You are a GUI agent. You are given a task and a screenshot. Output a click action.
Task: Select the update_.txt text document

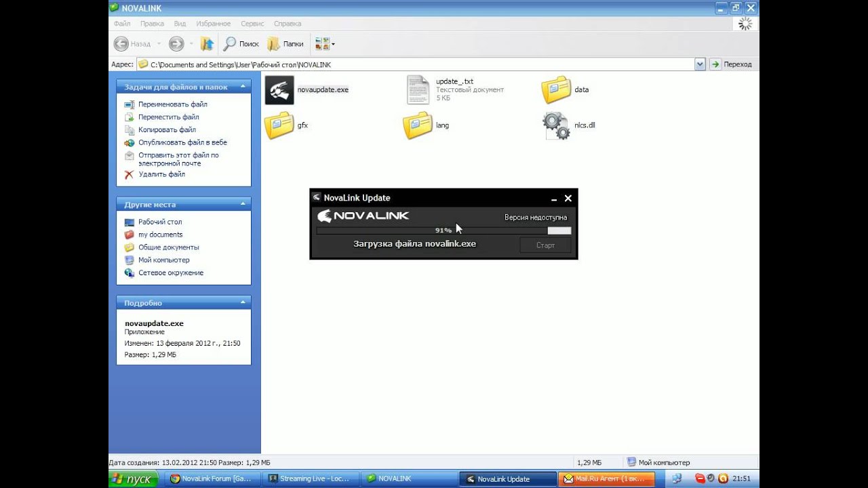[456, 89]
